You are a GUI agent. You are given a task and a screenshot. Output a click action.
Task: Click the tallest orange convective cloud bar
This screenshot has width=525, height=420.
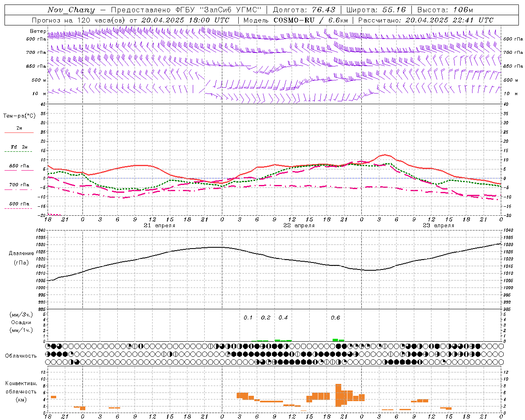[x=338, y=395]
